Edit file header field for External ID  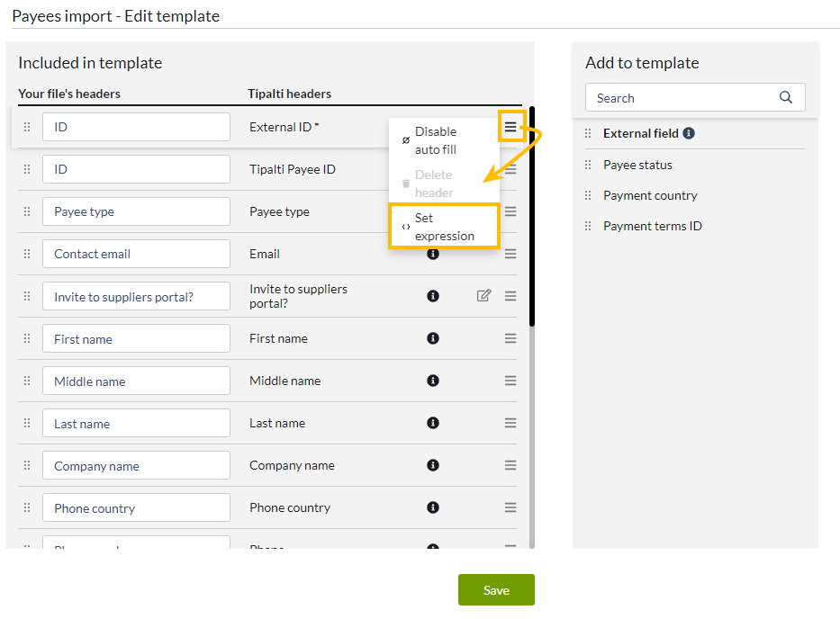(136, 127)
